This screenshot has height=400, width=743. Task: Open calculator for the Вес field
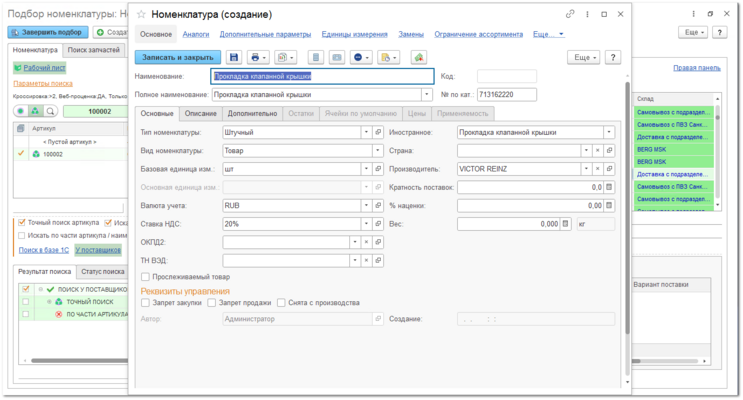click(565, 224)
